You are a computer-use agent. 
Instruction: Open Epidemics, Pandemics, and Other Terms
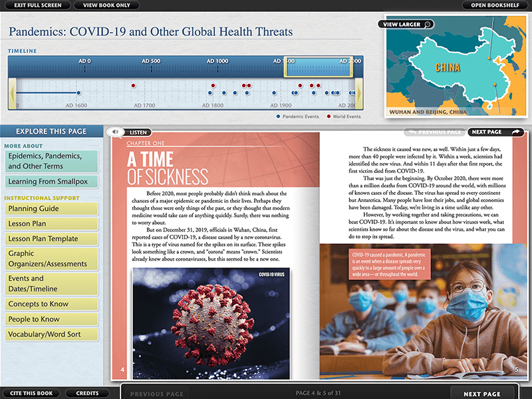click(x=52, y=161)
